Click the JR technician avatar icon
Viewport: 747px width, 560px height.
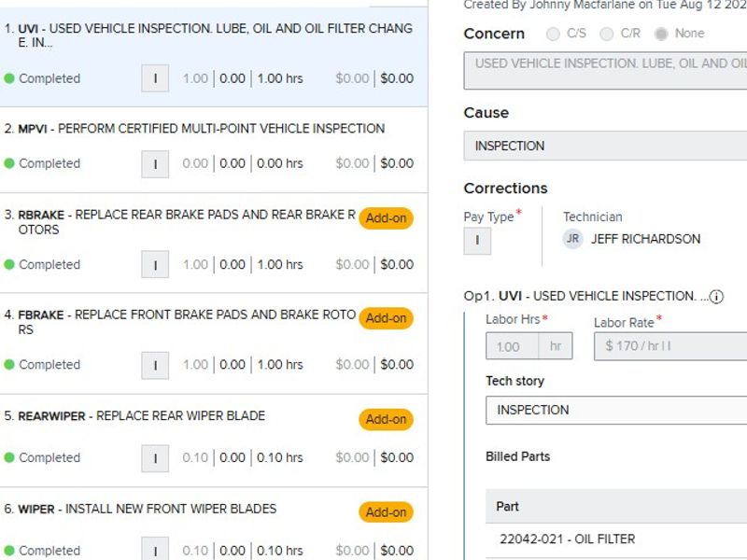(x=572, y=239)
